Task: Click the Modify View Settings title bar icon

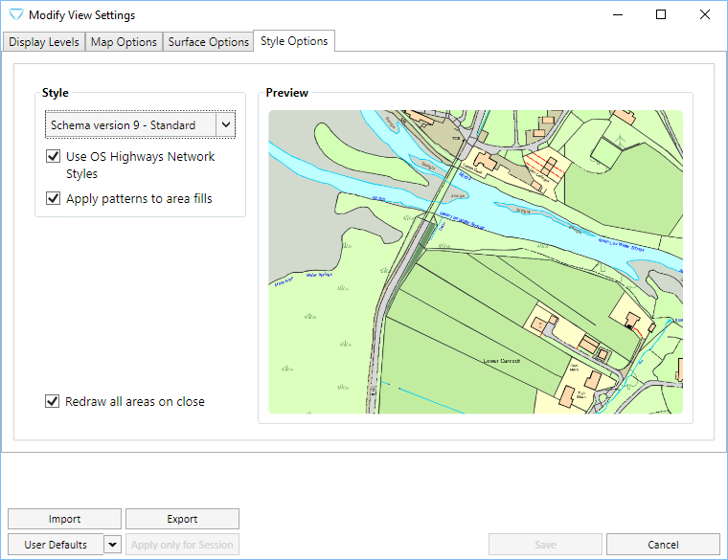Action: pos(15,15)
